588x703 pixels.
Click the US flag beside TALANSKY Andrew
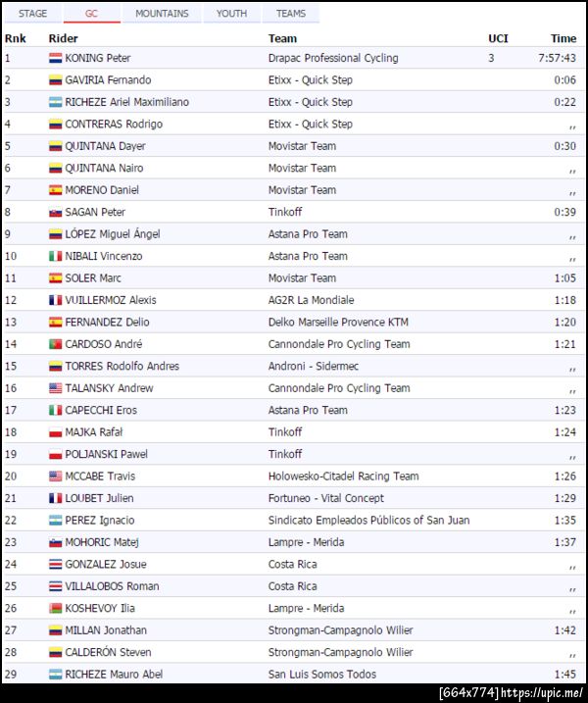coord(56,388)
